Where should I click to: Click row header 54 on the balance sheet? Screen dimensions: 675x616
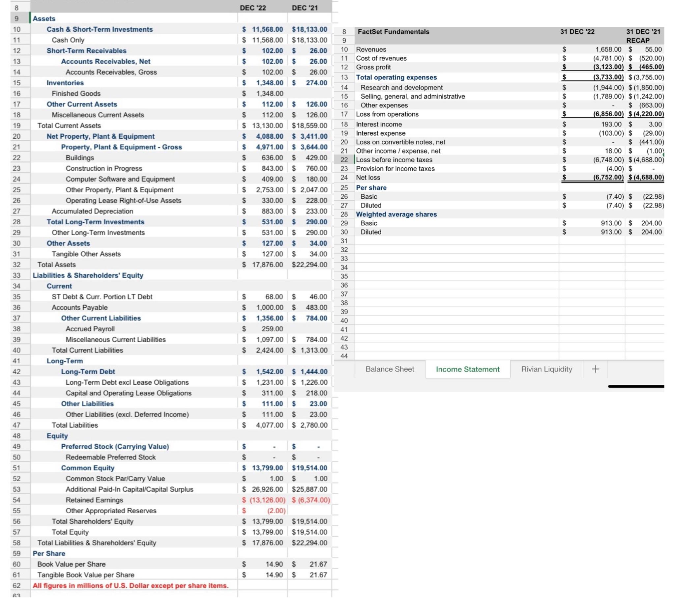15,500
